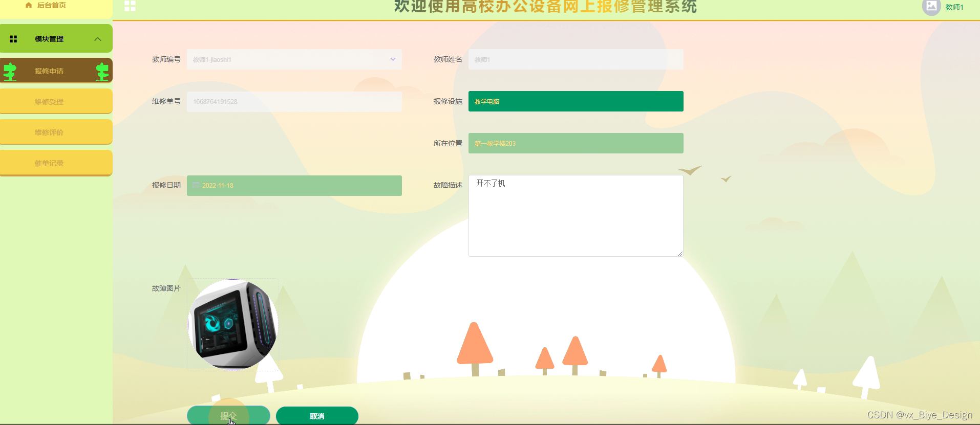Image resolution: width=980 pixels, height=425 pixels.
Task: Click the 教师姓名 label
Action: click(448, 59)
